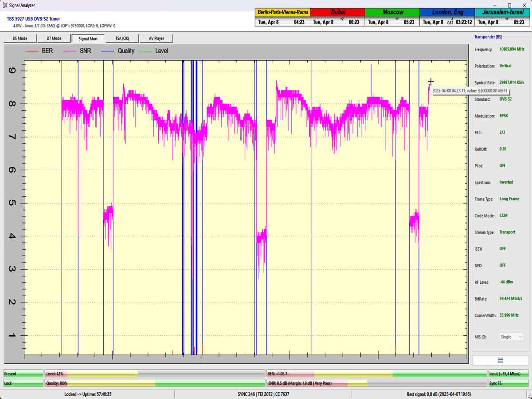Click the panel icon button below MIS
The image size is (532, 399).
click(501, 360)
